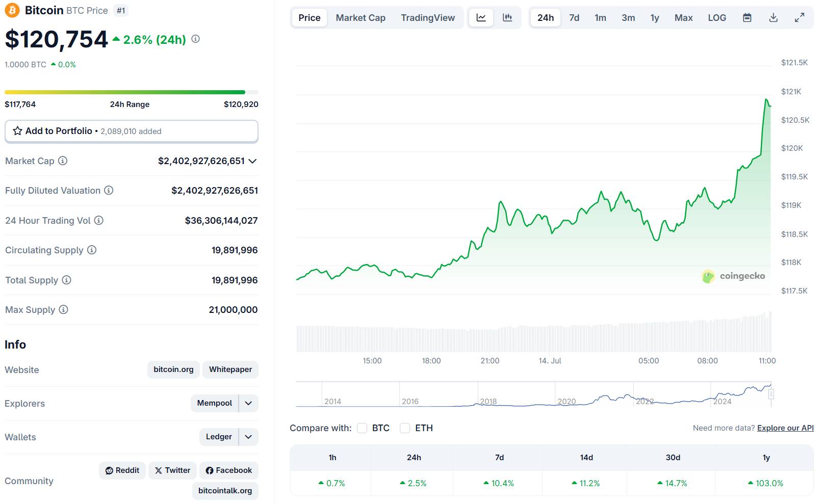Switch to line chart view icon

[x=481, y=18]
